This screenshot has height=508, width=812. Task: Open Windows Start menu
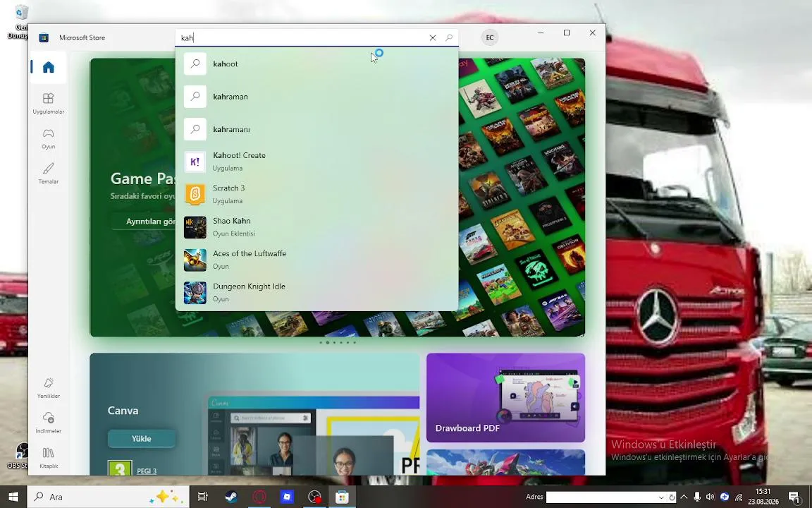[x=13, y=497]
